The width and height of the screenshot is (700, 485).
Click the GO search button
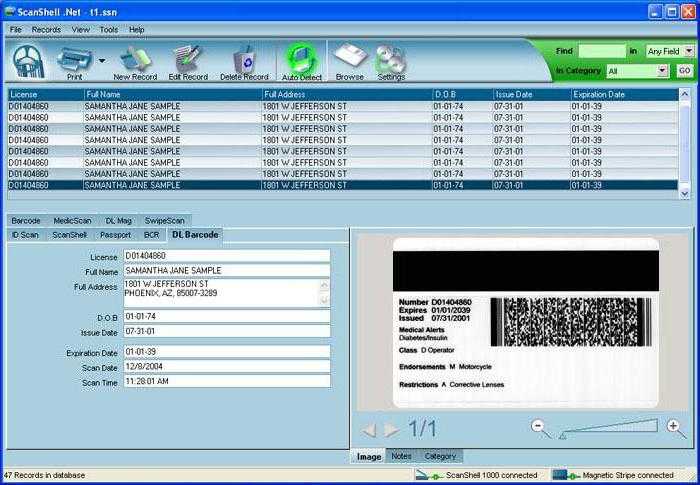685,71
